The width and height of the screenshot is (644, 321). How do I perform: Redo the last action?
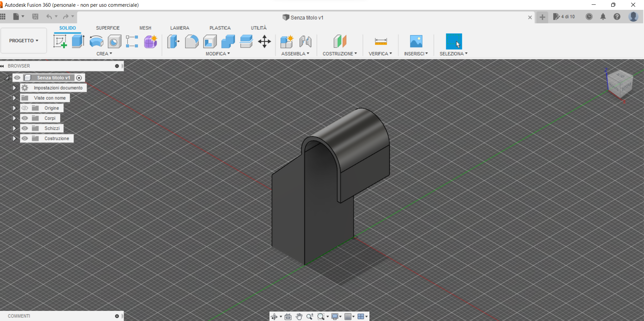pyautogui.click(x=66, y=17)
